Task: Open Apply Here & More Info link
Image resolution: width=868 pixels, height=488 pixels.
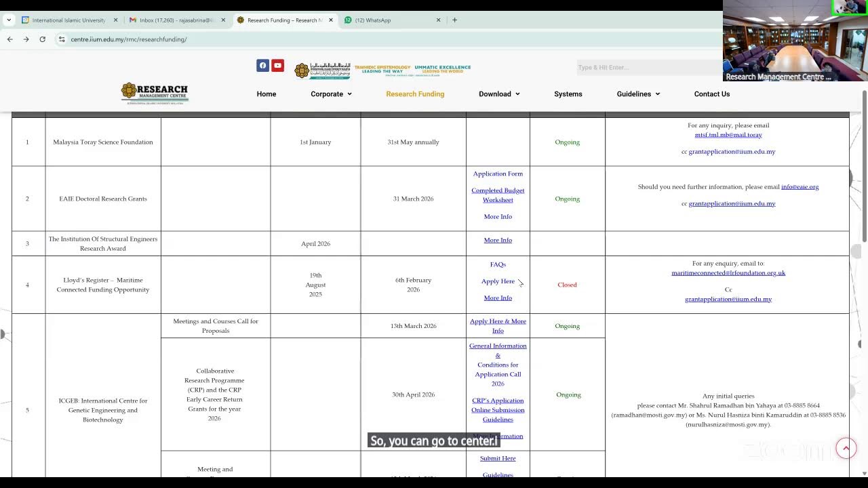Action: point(498,326)
